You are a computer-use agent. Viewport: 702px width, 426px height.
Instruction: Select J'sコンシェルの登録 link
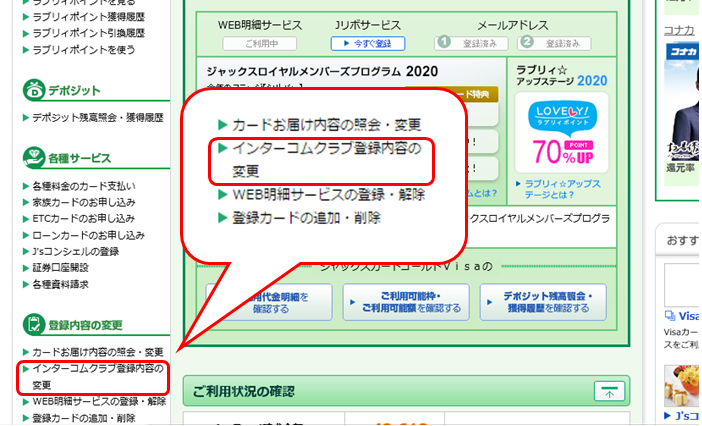pyautogui.click(x=76, y=251)
